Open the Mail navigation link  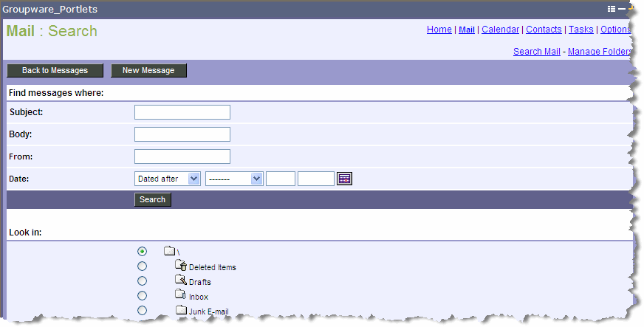point(467,30)
